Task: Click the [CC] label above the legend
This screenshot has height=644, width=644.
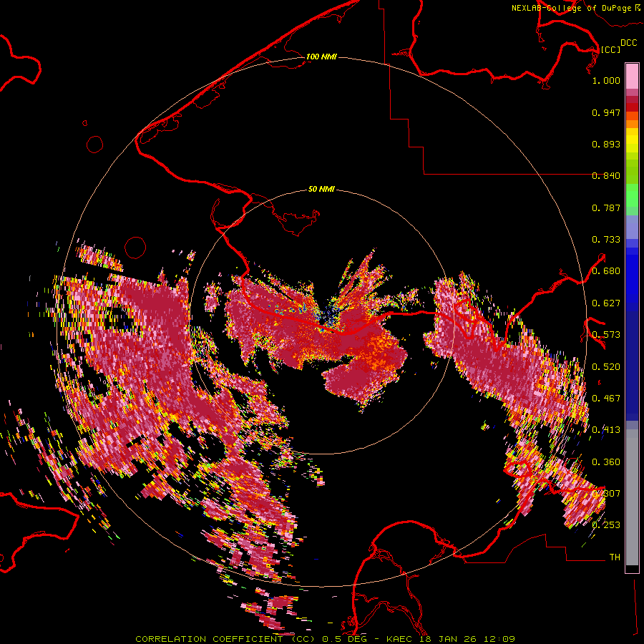Action: point(610,49)
